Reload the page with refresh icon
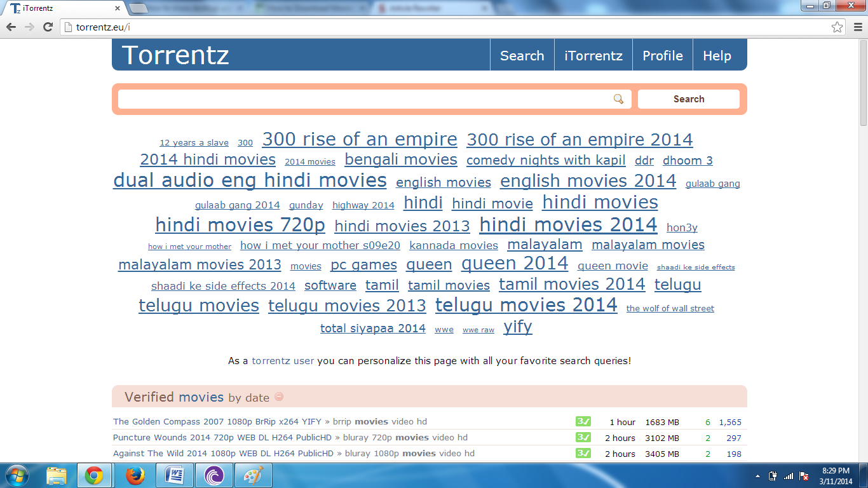868x488 pixels. coord(48,27)
